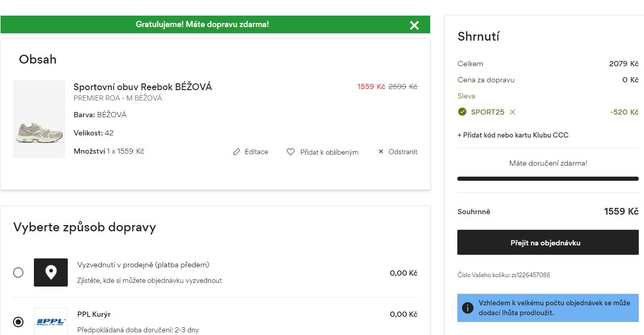This screenshot has width=644, height=335.
Task: Click discounted price 1559 Kč in red
Action: [371, 86]
